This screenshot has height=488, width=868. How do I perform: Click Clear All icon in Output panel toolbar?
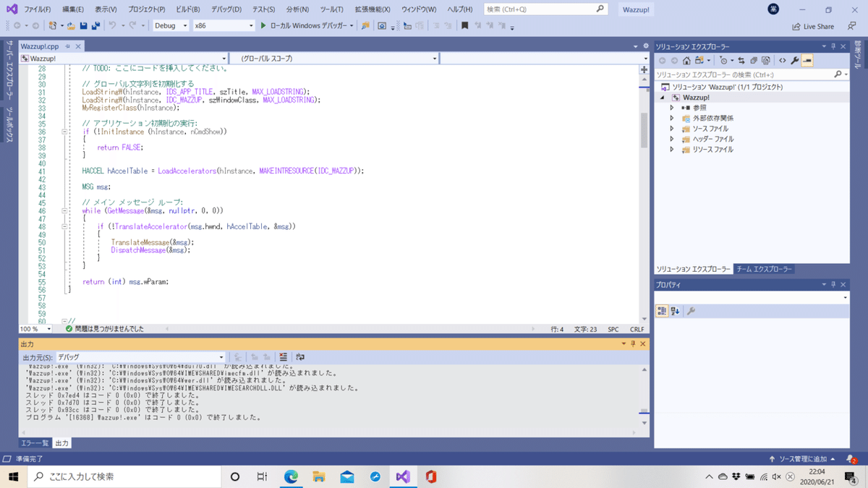[283, 357]
